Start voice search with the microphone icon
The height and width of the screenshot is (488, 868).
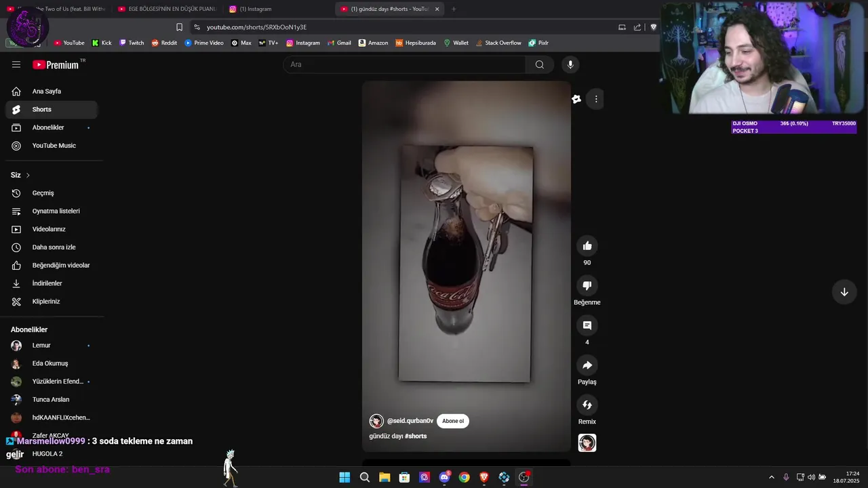click(570, 64)
